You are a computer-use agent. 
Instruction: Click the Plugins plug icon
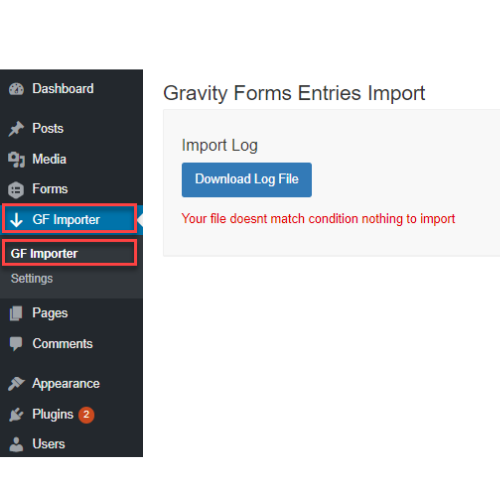16,415
